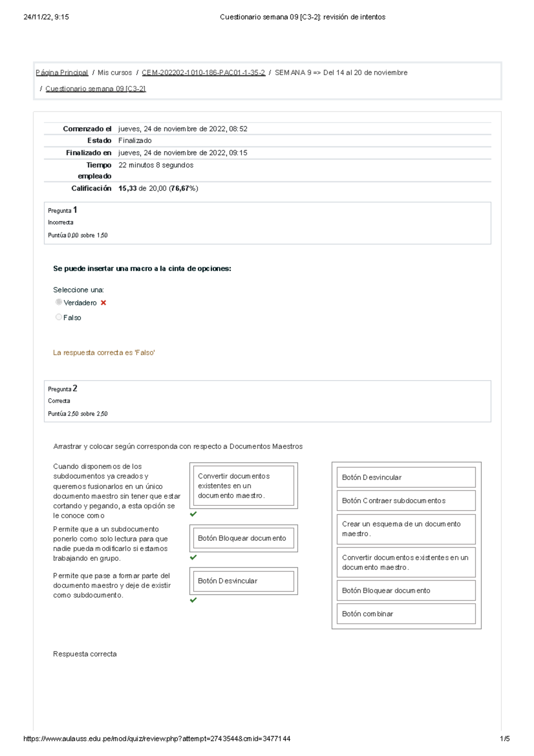The image size is (534, 756).
Task: Click Mis cursos in the breadcrumb
Action: coord(115,73)
